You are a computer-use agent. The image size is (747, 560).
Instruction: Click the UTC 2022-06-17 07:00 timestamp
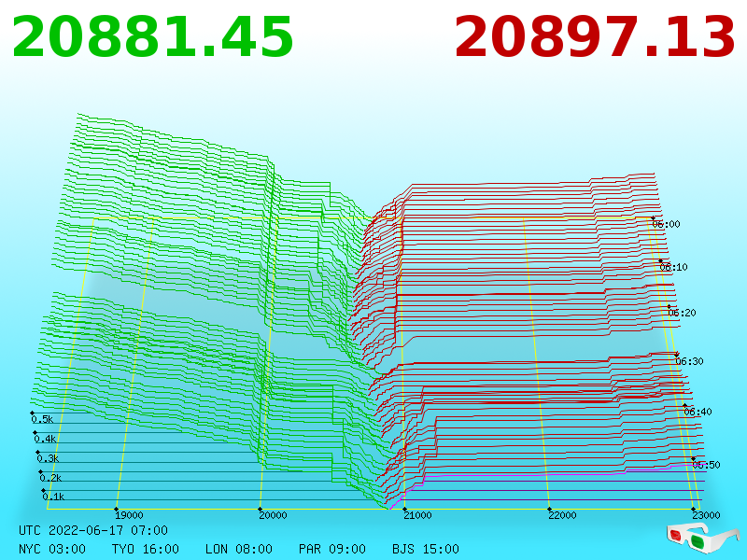click(x=93, y=530)
